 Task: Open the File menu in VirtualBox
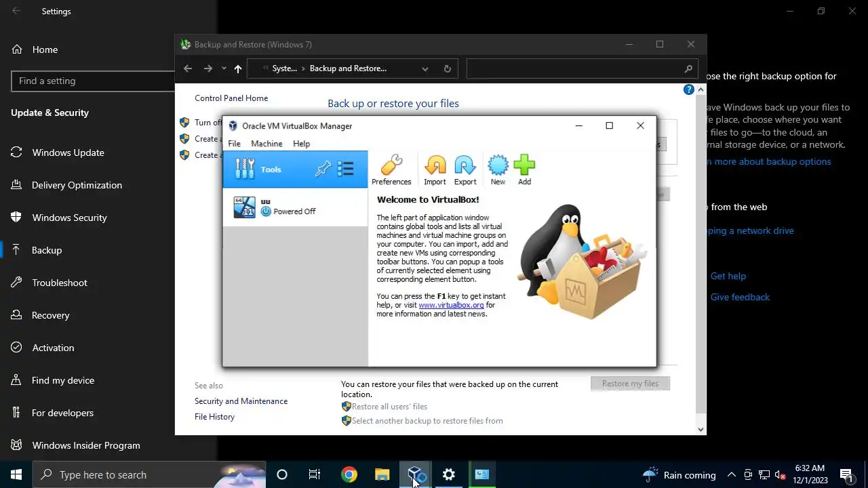tap(234, 144)
